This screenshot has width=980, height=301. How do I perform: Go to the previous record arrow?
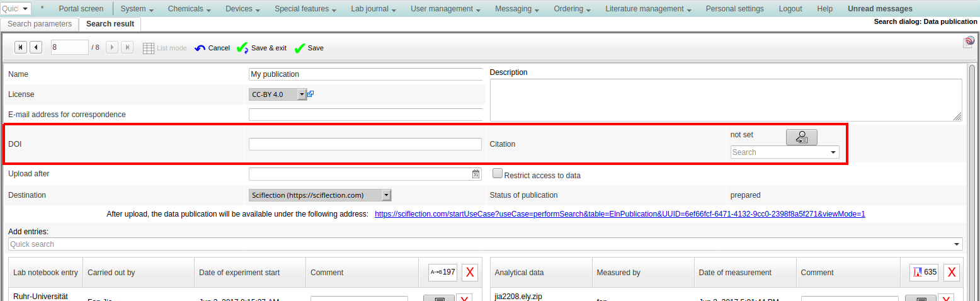click(36, 47)
